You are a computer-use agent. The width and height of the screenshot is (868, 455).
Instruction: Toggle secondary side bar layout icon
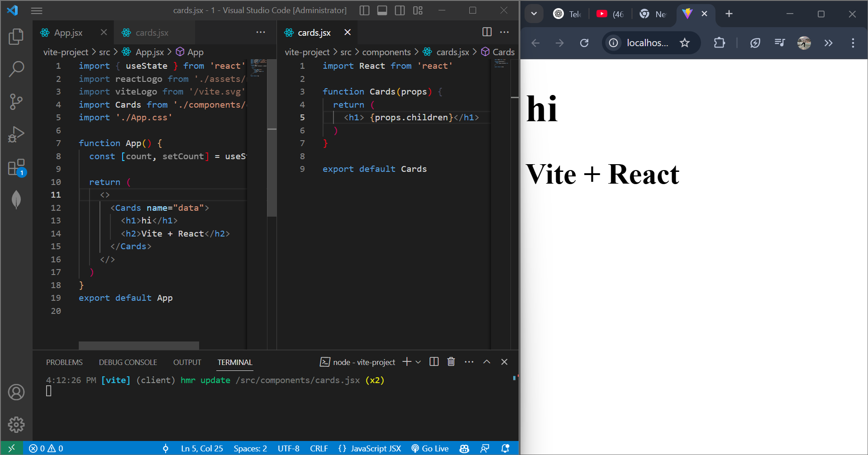(400, 10)
